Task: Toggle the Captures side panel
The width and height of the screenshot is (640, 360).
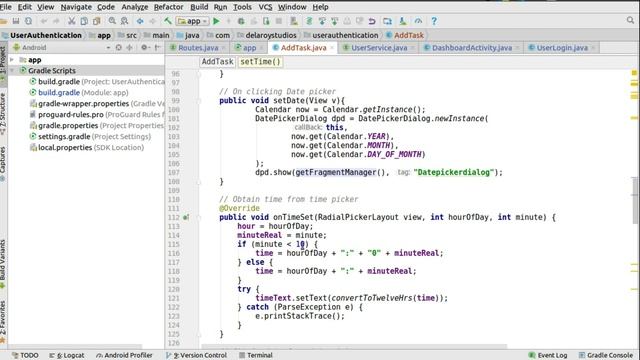Action: [3, 163]
